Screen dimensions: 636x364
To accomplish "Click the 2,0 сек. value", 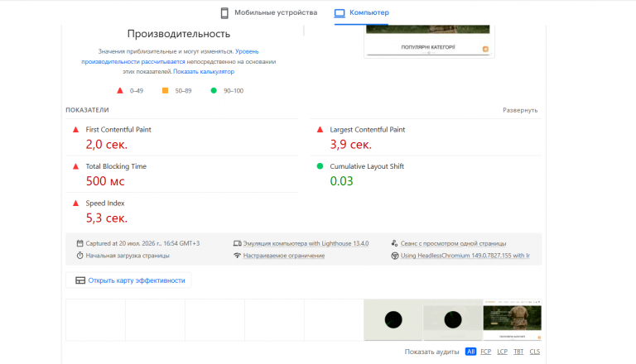I will click(107, 144).
